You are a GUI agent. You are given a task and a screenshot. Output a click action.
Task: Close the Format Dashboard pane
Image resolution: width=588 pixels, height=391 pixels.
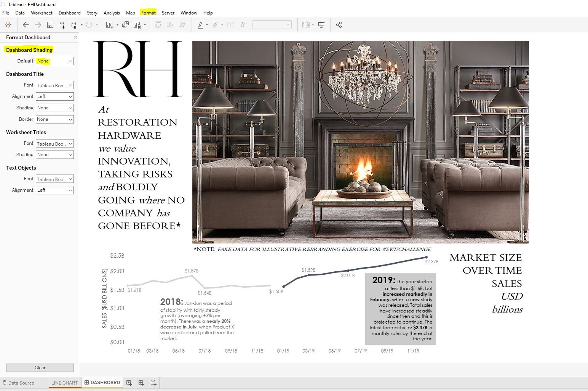(x=75, y=37)
